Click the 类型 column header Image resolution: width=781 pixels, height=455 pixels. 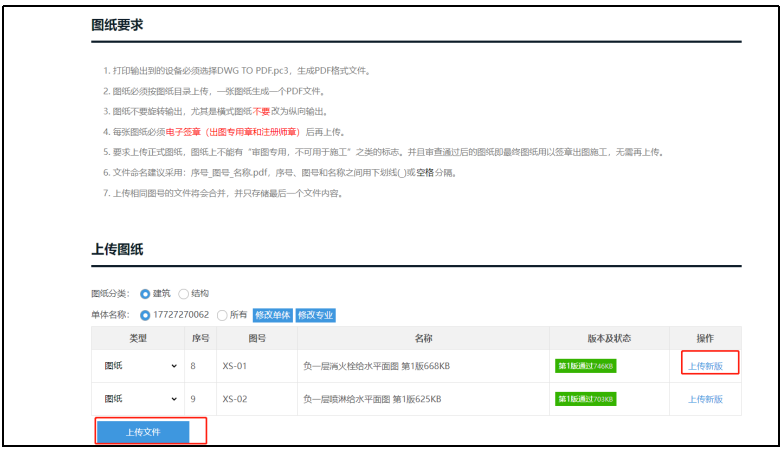click(138, 338)
